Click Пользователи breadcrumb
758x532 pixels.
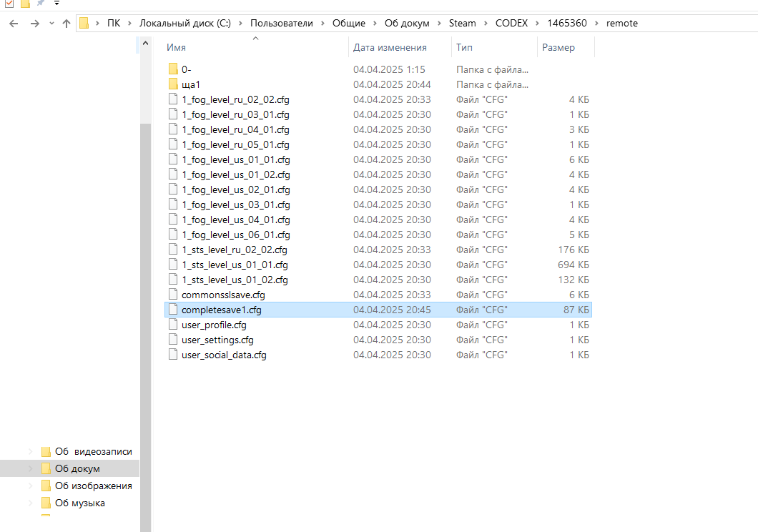click(281, 23)
